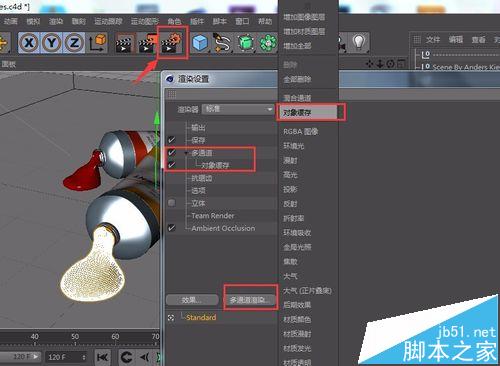The image size is (500, 366).
Task: Open the render settings clapperboard with gear icon
Action: point(172,43)
